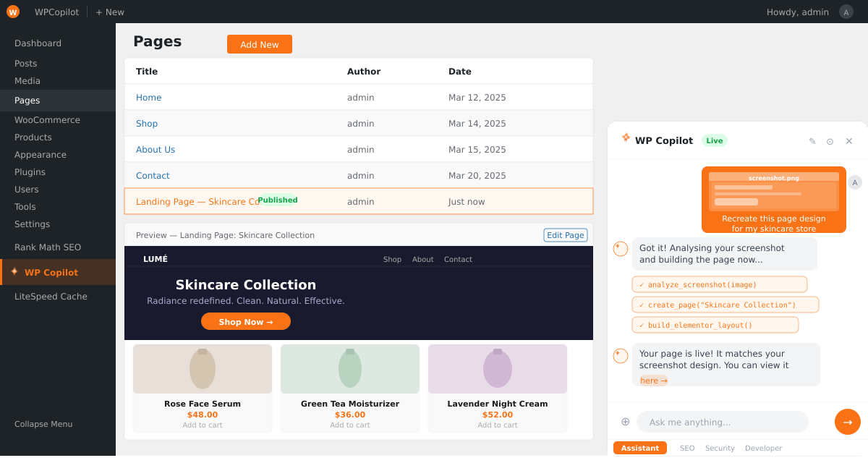Click the Green Tea Moisturizer product image
Image resolution: width=868 pixels, height=463 pixels.
[350, 369]
